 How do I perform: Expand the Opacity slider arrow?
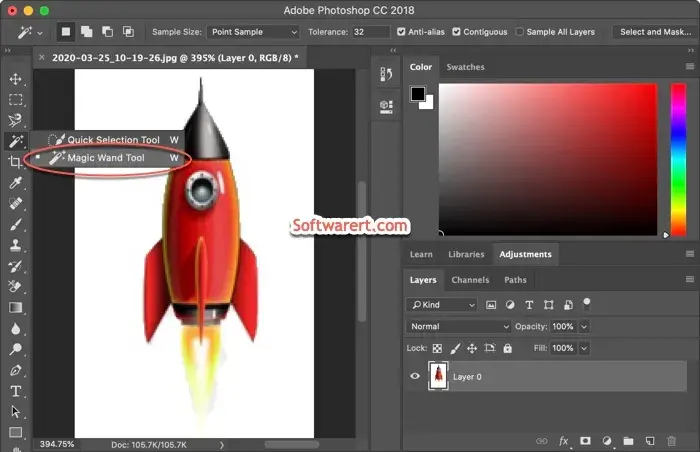584,326
